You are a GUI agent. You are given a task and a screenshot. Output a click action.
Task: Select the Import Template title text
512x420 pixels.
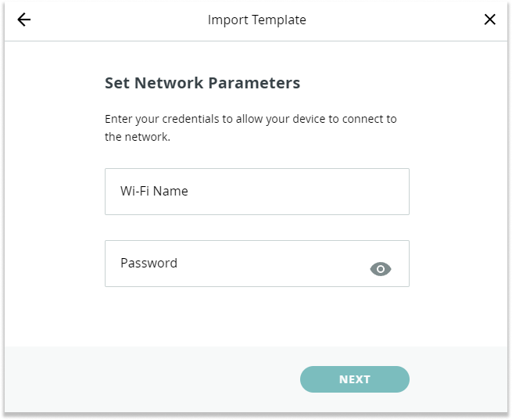click(257, 20)
